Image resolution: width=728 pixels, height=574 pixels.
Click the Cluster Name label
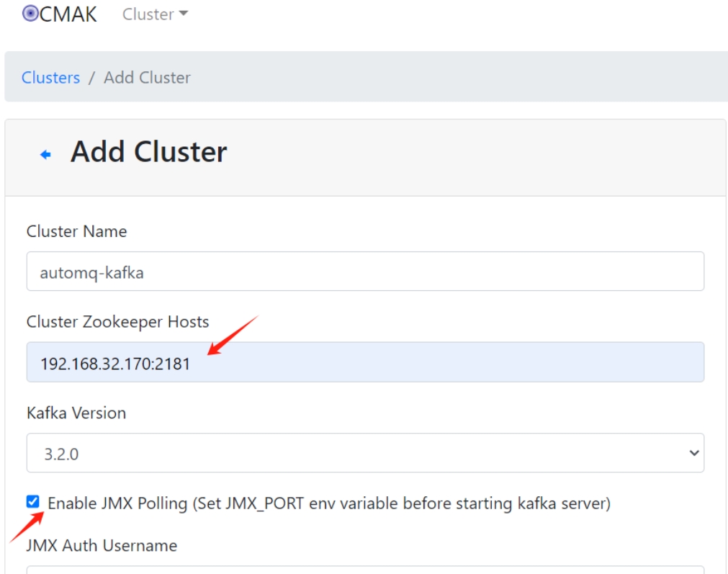76,231
